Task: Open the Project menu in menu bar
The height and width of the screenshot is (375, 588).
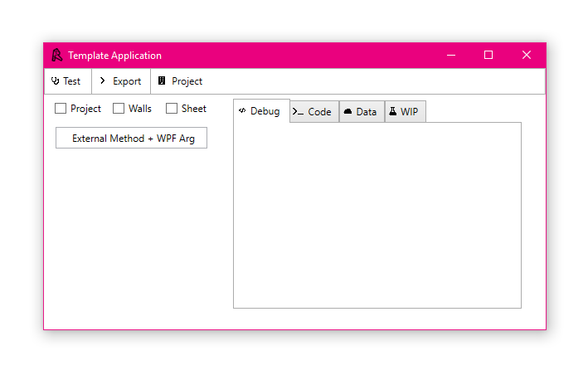Action: 180,81
